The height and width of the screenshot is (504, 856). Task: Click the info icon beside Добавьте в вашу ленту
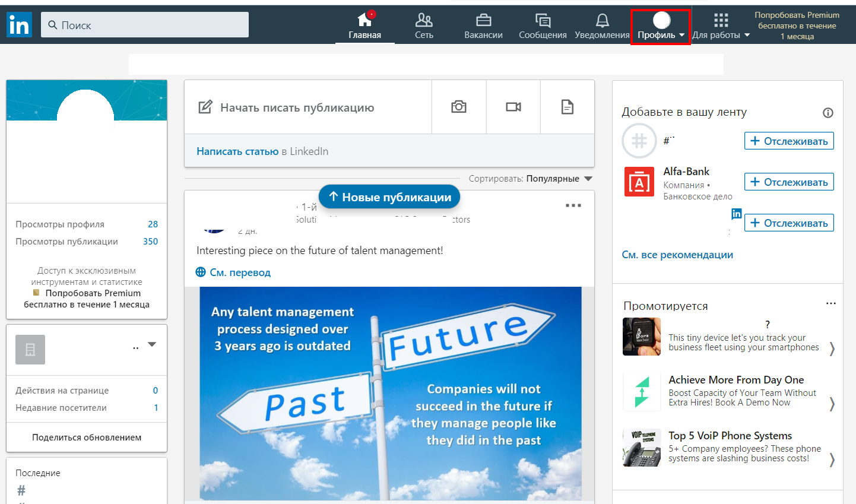pos(828,113)
